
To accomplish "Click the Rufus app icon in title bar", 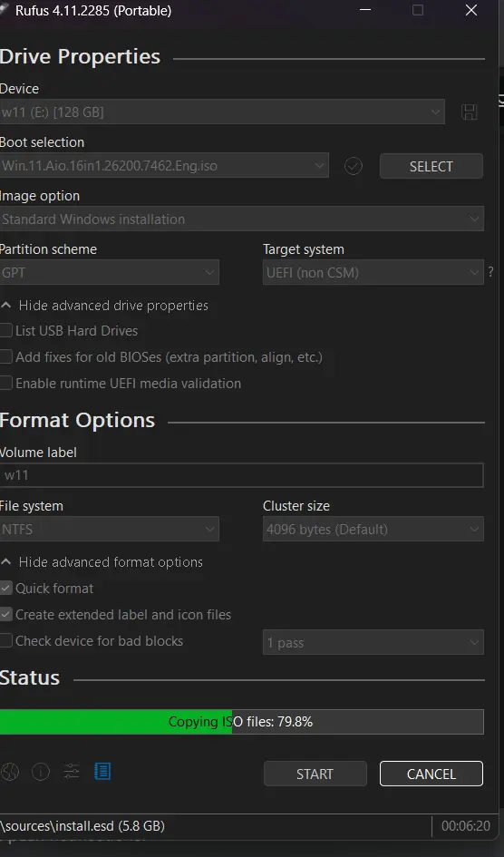I will pyautogui.click(x=4, y=10).
